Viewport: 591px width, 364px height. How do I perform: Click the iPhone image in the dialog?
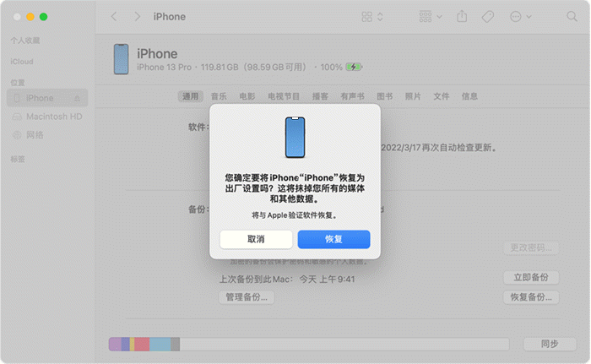click(295, 137)
